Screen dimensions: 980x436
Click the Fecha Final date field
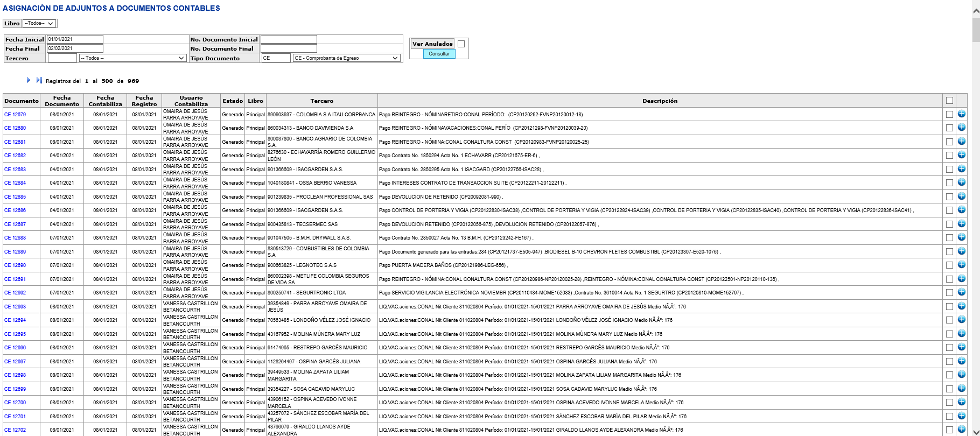click(x=75, y=48)
